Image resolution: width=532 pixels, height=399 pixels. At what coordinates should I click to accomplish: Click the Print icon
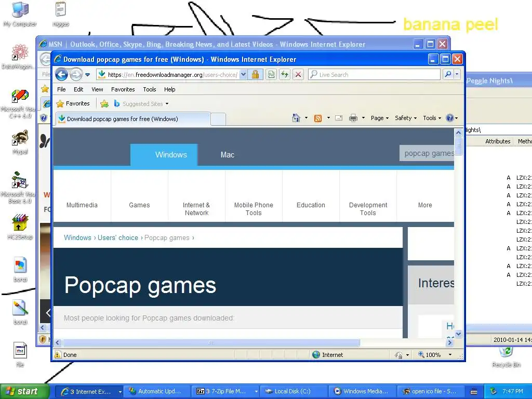pyautogui.click(x=353, y=118)
